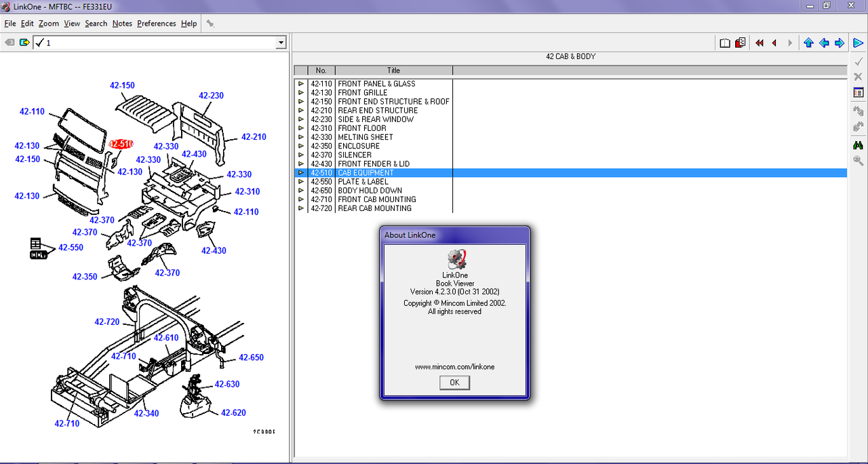Click the blue left arrow toolbar icon

[824, 43]
